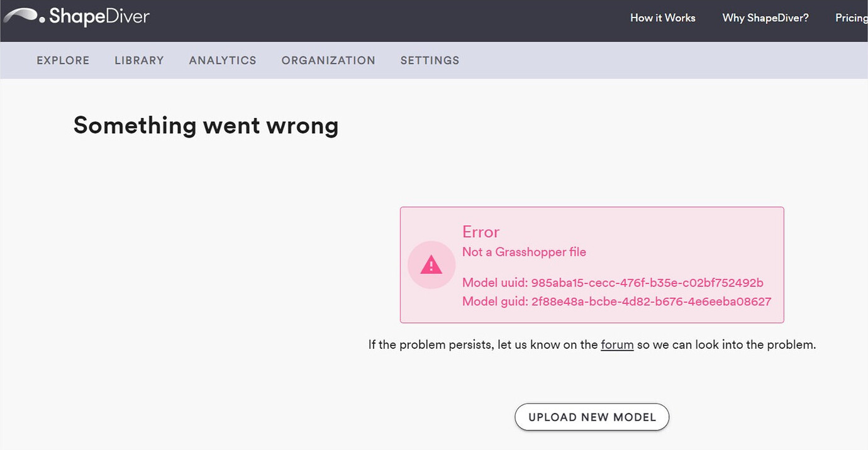
Task: Select the wave symbol in the ShapeDiver logo
Action: pyautogui.click(x=22, y=14)
